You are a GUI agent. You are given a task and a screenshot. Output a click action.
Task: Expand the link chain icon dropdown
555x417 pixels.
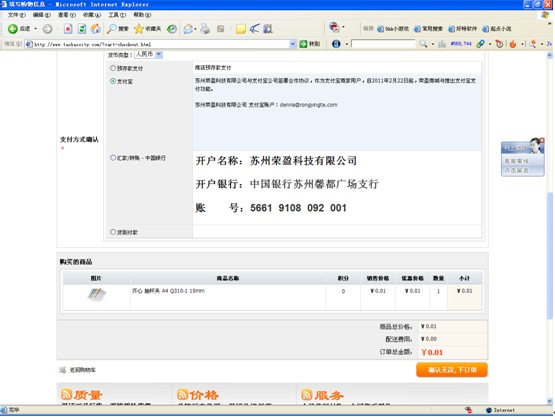[x=490, y=44]
